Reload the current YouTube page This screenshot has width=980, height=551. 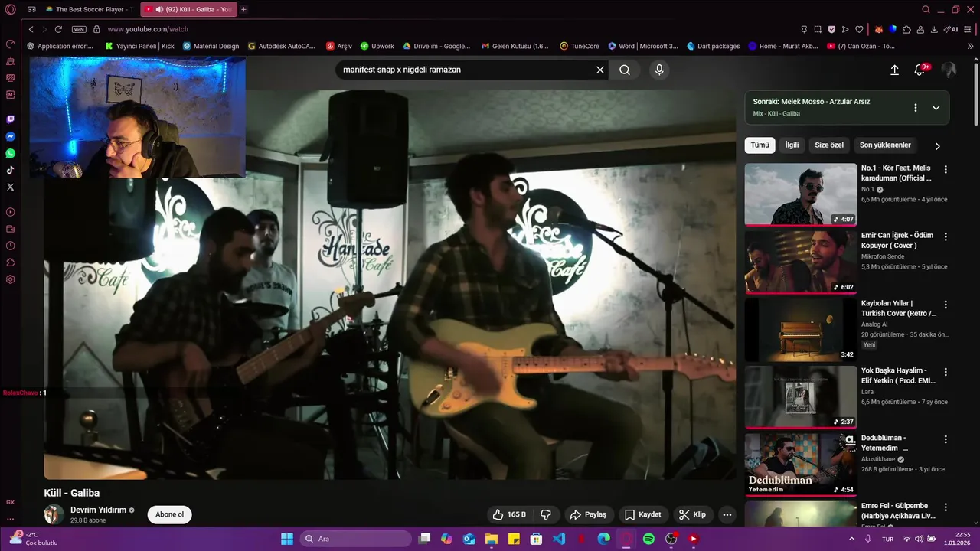coord(58,29)
